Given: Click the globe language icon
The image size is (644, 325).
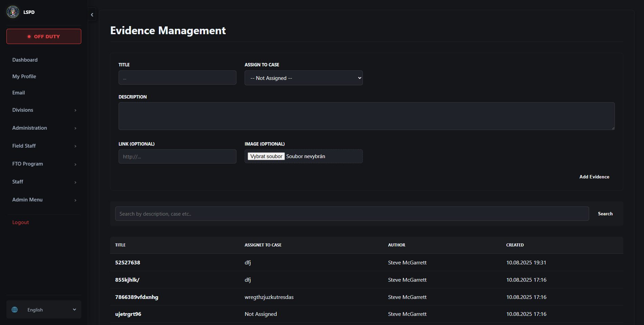Looking at the screenshot, I should pos(15,310).
